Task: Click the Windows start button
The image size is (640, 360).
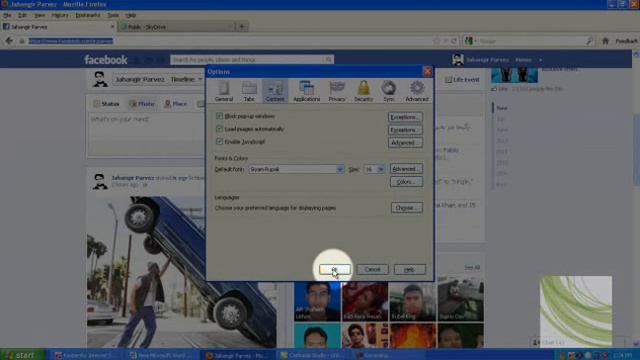Action: [x=22, y=355]
